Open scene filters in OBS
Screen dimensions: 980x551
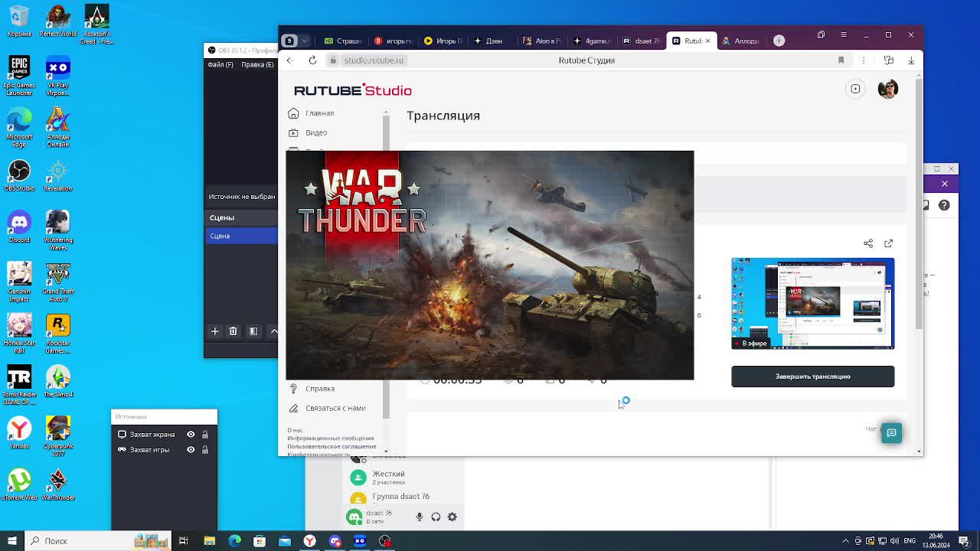point(253,331)
